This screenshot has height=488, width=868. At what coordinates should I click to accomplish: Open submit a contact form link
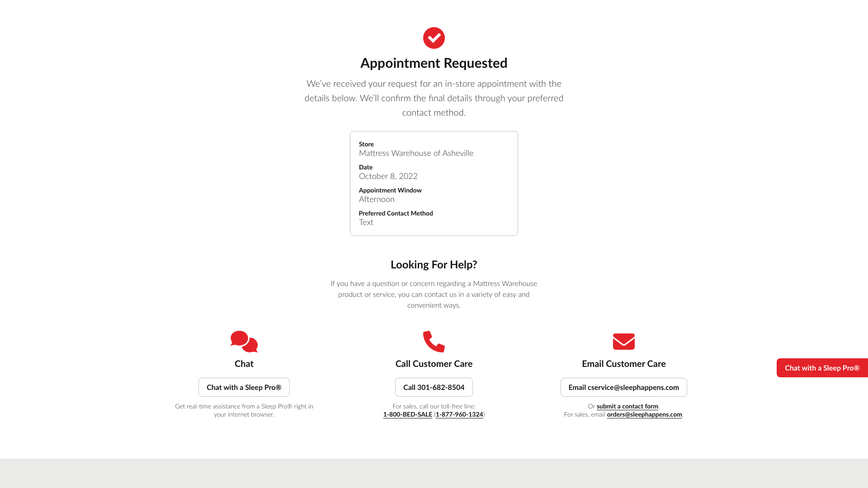(x=627, y=406)
